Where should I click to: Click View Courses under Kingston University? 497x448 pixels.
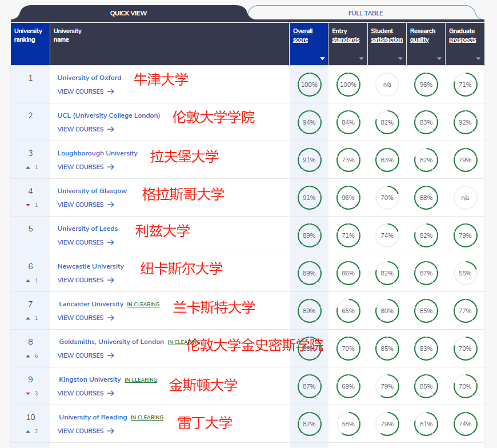point(86,393)
